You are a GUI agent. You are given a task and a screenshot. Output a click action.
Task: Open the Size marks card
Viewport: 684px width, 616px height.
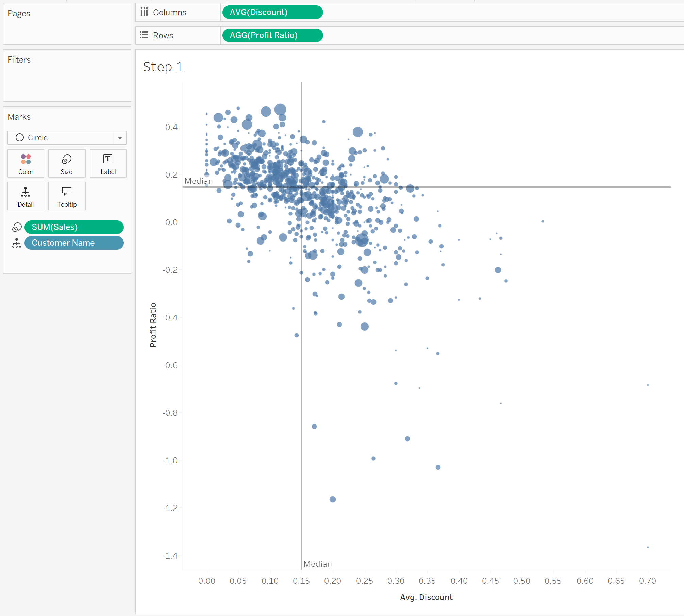tap(67, 163)
